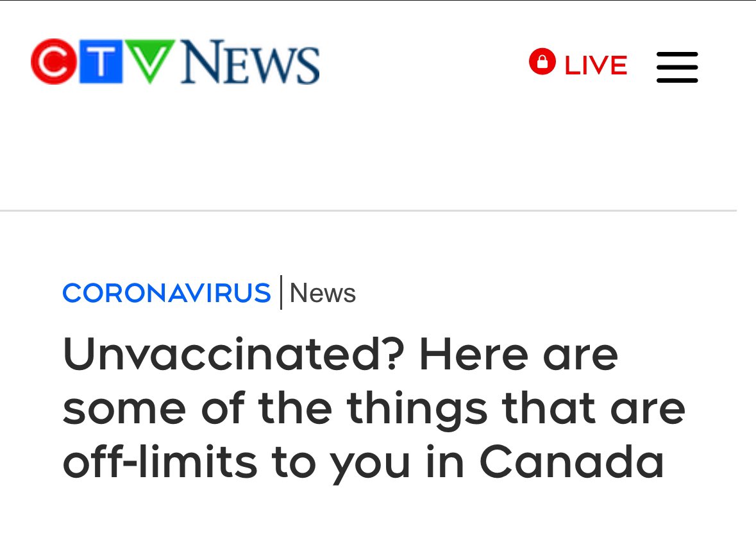Open the hamburger navigation menu
This screenshot has width=756, height=540.
point(677,67)
